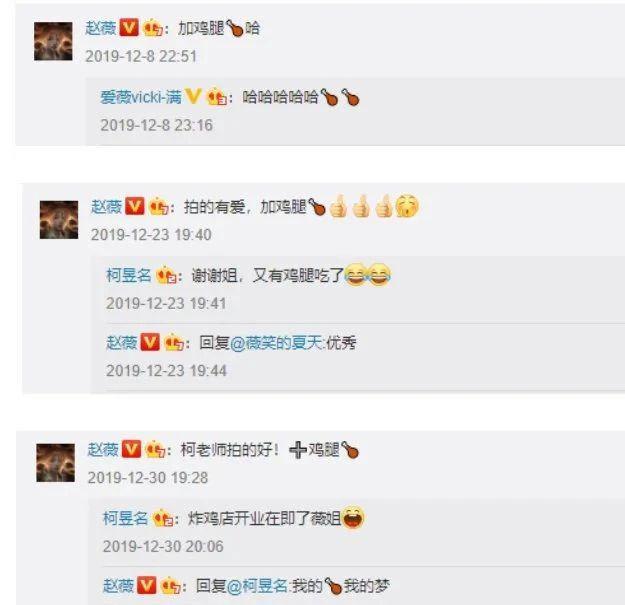Open 赵薇 avatar on 2019-12-30 comment

55,463
